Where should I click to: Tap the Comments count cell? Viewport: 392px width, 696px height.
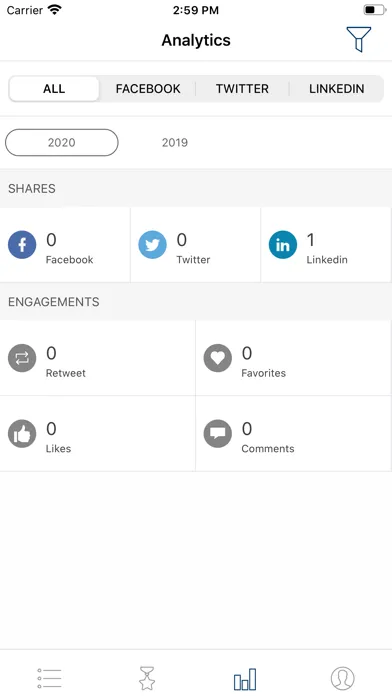[293, 434]
